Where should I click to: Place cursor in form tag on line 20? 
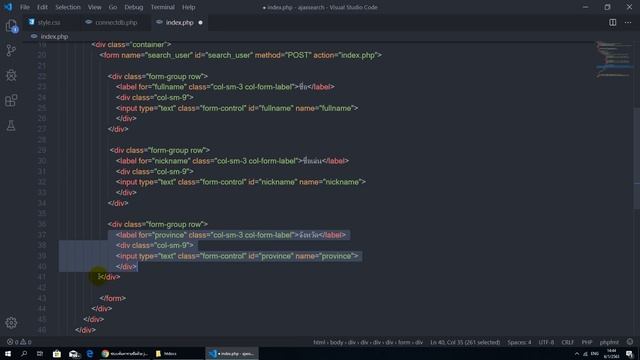click(x=240, y=55)
